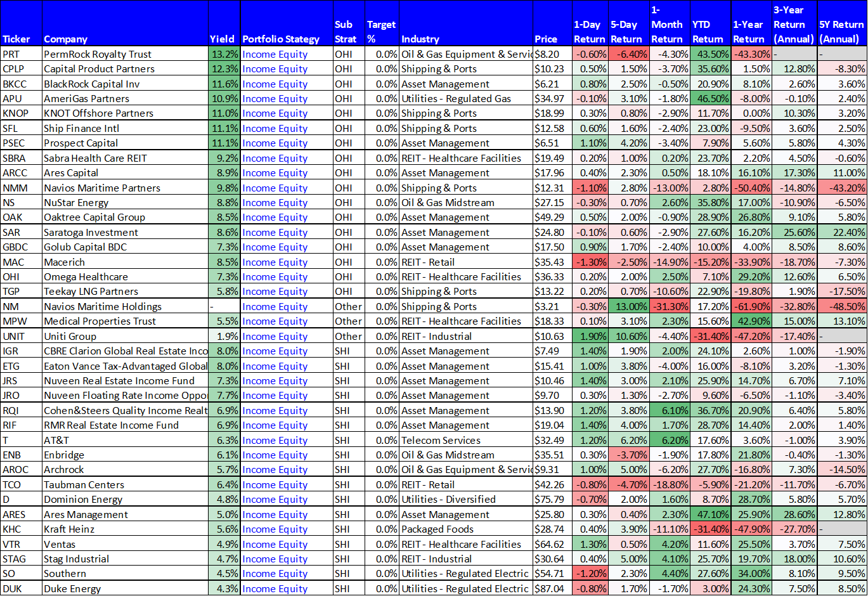Select the Price column header
Screen dimensions: 868x596
coord(552,24)
